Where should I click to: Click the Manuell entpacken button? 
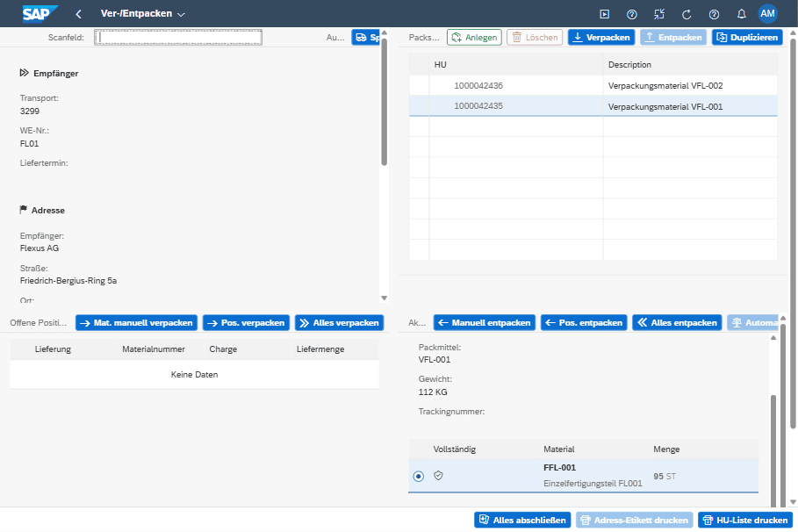[485, 323]
